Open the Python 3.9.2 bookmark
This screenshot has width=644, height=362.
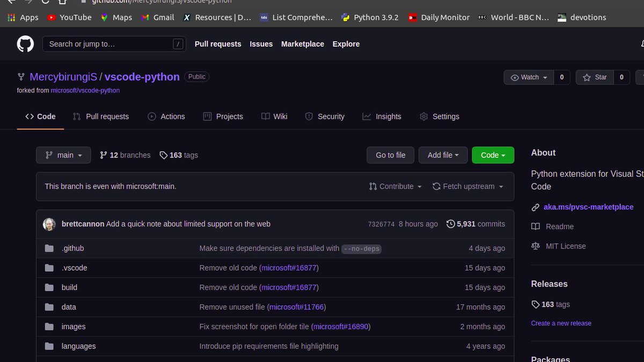coord(370,17)
